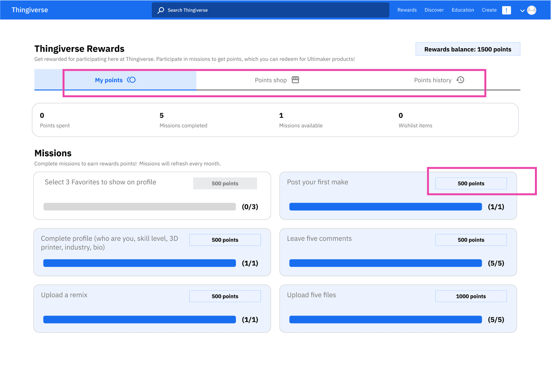Image resolution: width=551 pixels, height=392 pixels.
Task: Open the Points history tab
Action: tap(439, 80)
